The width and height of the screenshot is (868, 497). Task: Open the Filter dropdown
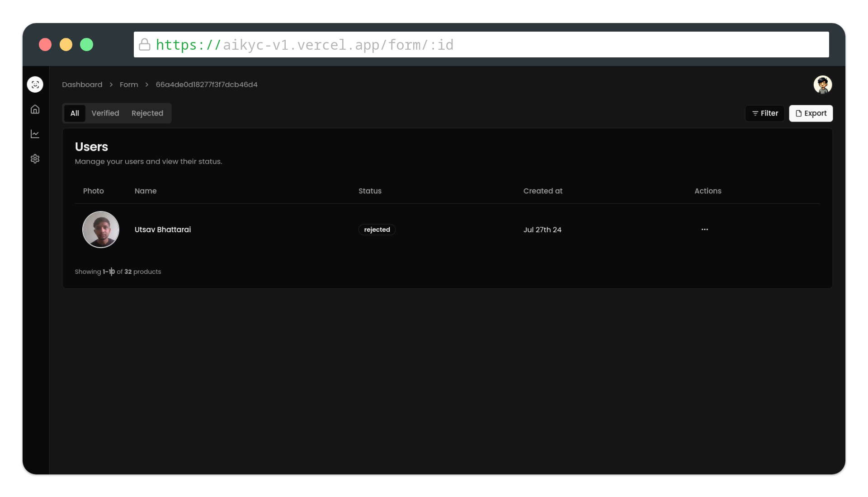coord(764,113)
